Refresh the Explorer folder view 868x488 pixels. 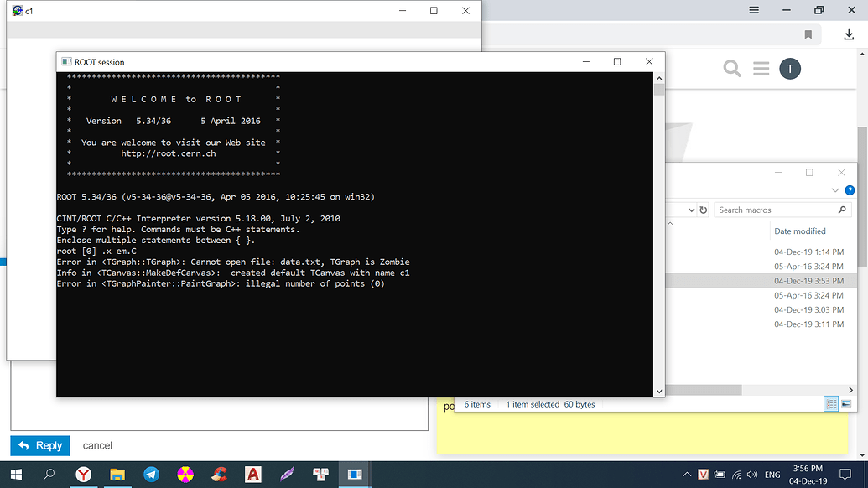(704, 210)
